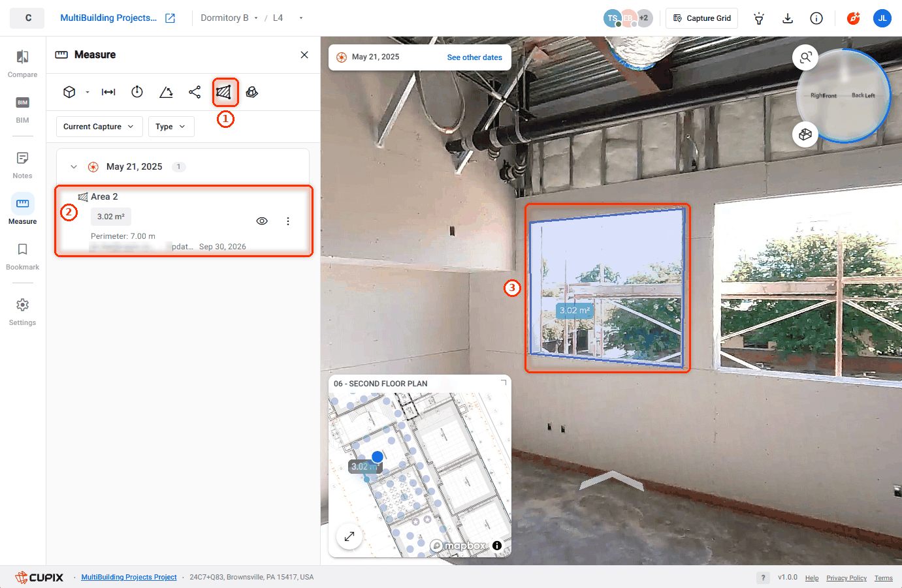Open the orange rocket notifications icon
Screen dimensions: 902x588
(853, 18)
